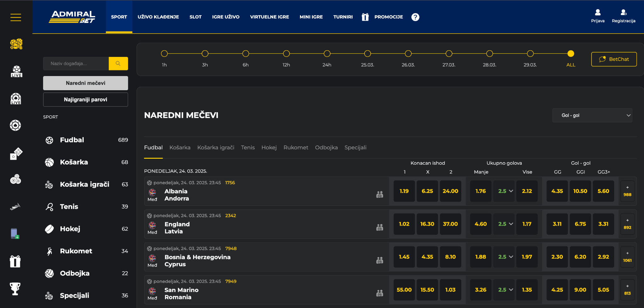Viewport: 644px width, 308px height.
Task: Click the yellow search magnifier icon
Action: pyautogui.click(x=118, y=63)
